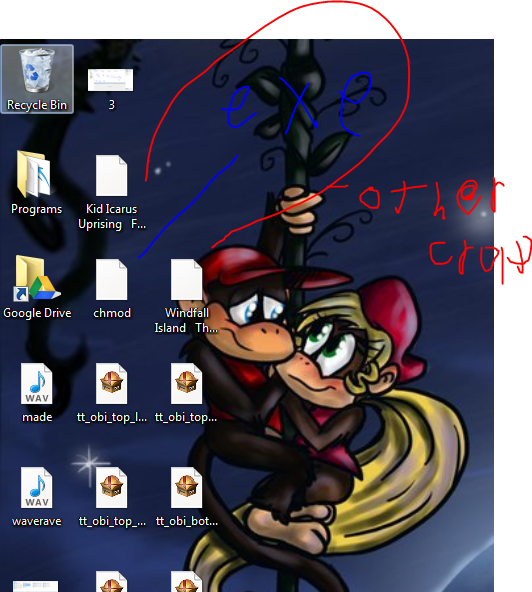Open the Recycle Bin desktop icon
Screen dimensions: 532x592
[x=37, y=79]
